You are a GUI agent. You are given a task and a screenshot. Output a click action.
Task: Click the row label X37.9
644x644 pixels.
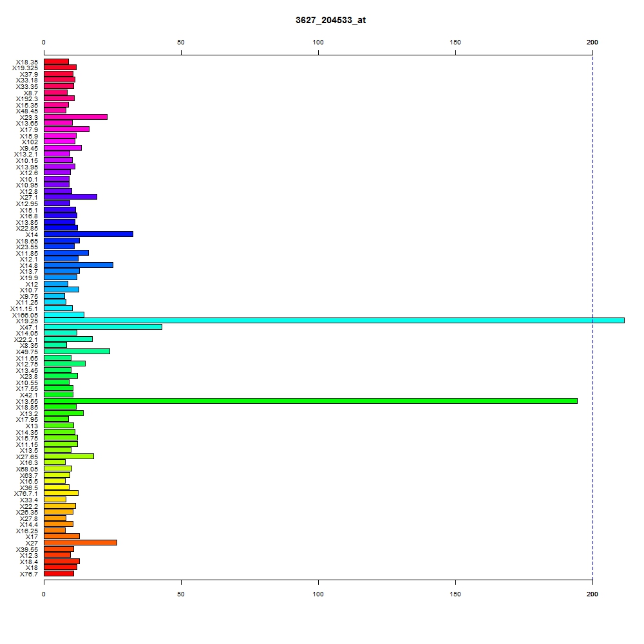[x=29, y=74]
